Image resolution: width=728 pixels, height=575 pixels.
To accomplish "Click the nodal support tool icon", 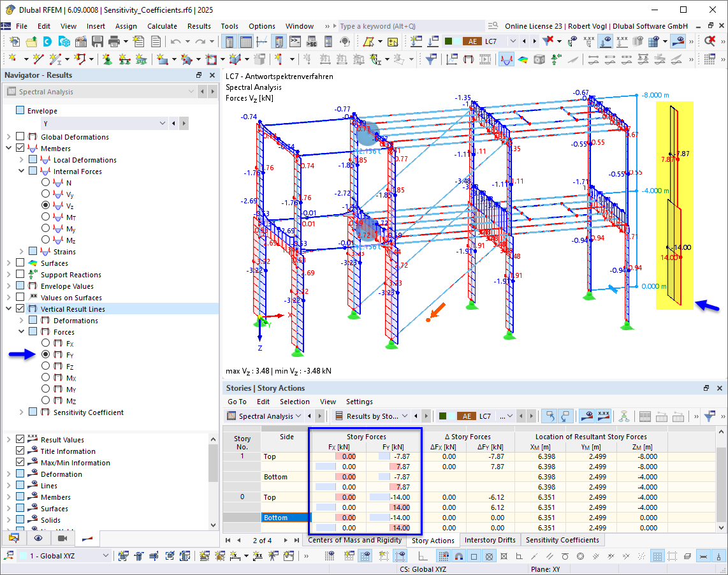I will click(107, 59).
